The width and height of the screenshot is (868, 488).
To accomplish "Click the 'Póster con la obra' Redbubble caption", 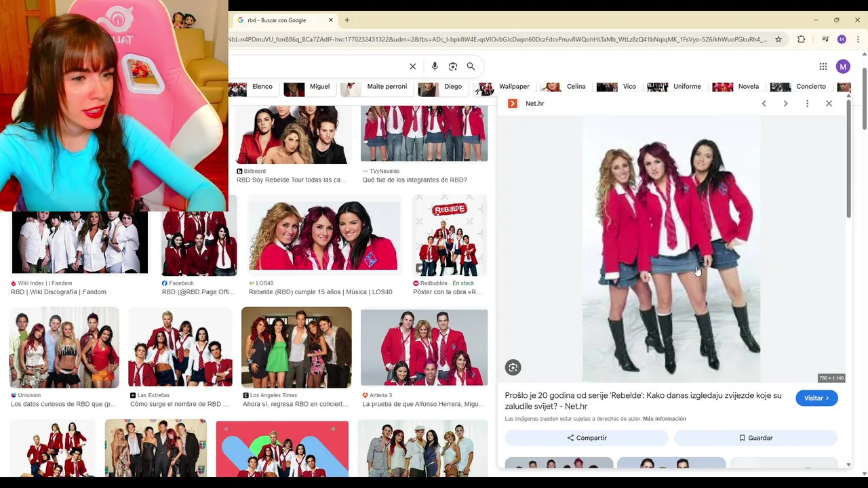I will click(x=448, y=292).
